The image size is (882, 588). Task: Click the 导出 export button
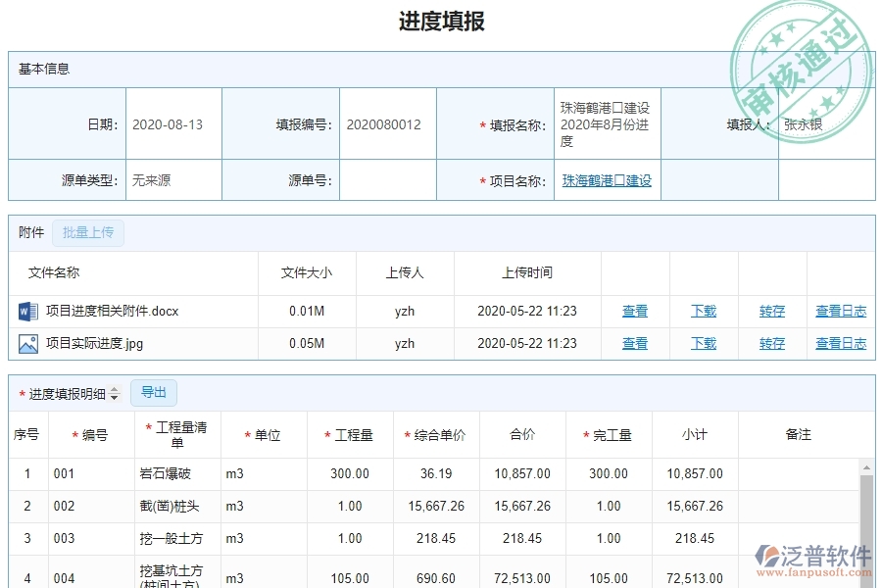(x=153, y=392)
